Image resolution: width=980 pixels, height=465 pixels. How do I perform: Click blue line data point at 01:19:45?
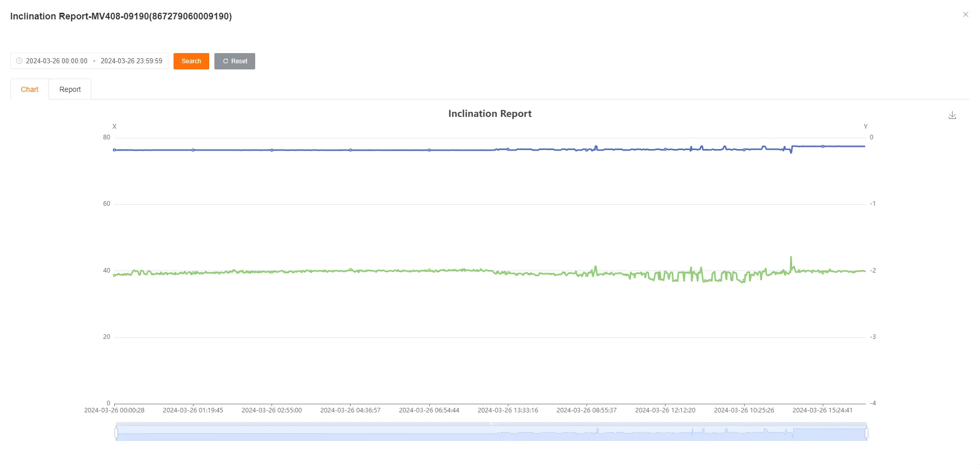[x=193, y=150]
